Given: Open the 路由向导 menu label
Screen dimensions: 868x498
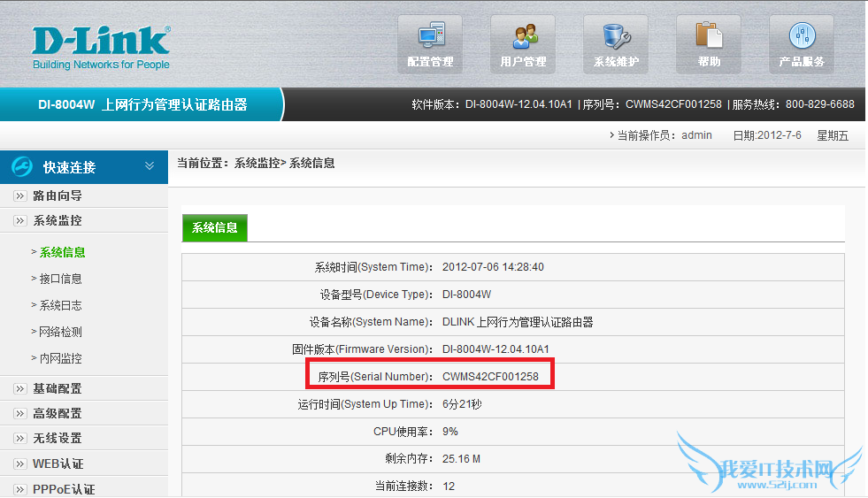Looking at the screenshot, I should tap(57, 195).
